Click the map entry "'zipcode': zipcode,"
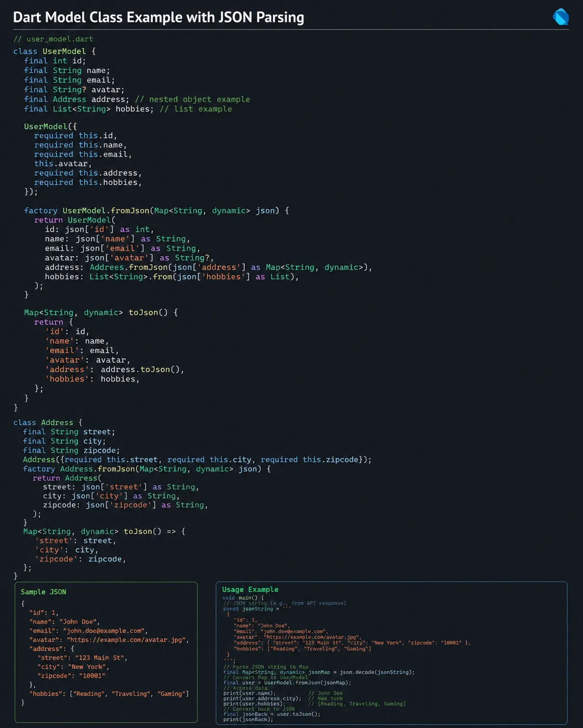The image size is (583, 728). (81, 559)
